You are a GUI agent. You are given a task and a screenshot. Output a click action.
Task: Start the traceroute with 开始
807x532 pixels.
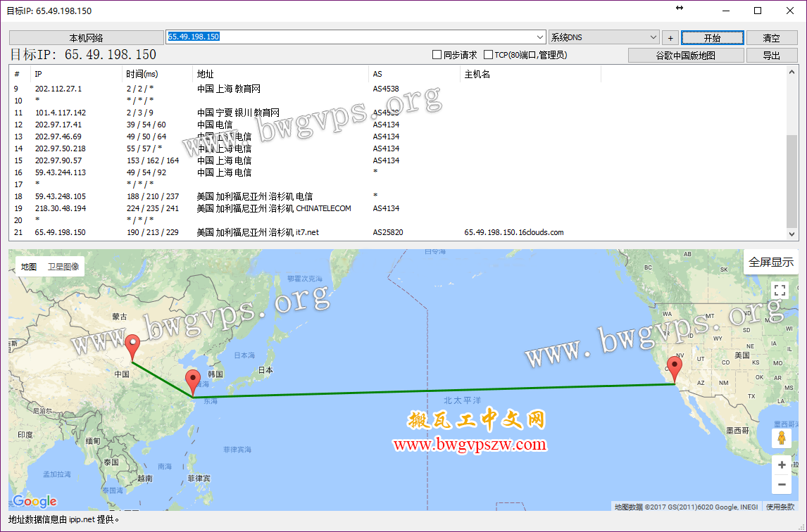[713, 37]
